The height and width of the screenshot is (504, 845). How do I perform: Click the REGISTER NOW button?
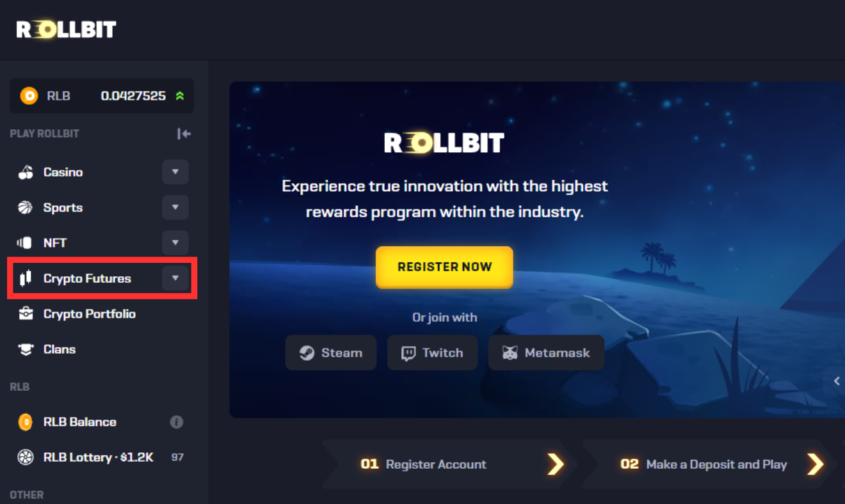point(444,267)
